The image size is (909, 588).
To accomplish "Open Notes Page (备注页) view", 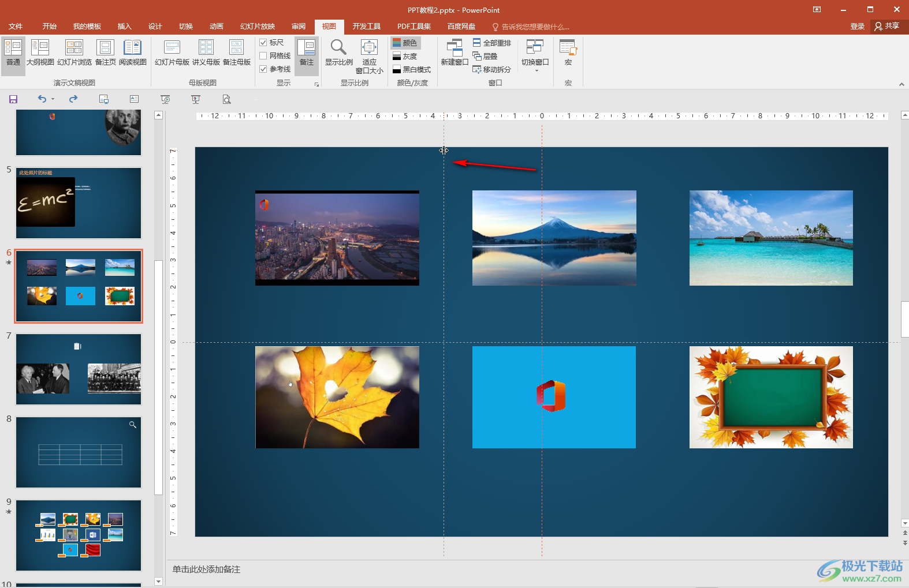I will (x=105, y=53).
